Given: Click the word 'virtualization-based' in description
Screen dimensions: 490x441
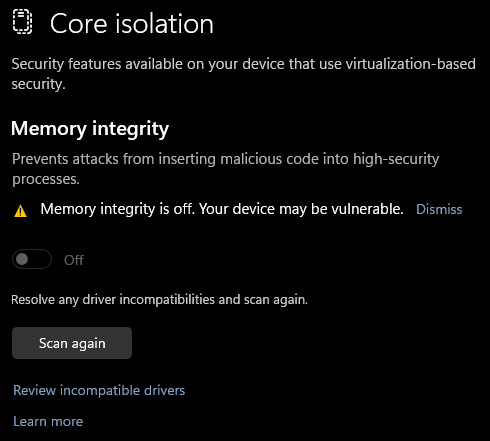Looking at the screenshot, I should coord(411,64).
